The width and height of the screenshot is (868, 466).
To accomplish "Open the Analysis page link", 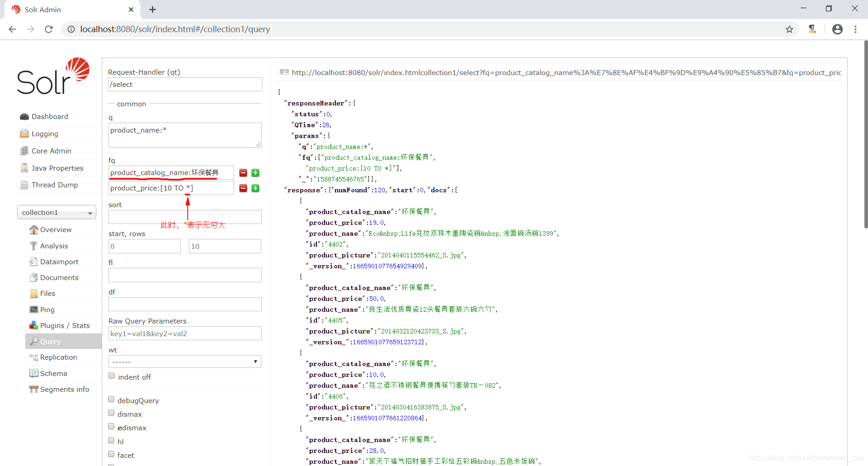I will point(54,246).
